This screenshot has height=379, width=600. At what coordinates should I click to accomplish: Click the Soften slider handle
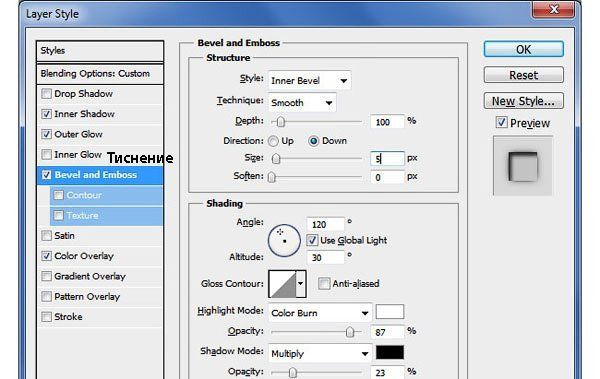point(272,177)
